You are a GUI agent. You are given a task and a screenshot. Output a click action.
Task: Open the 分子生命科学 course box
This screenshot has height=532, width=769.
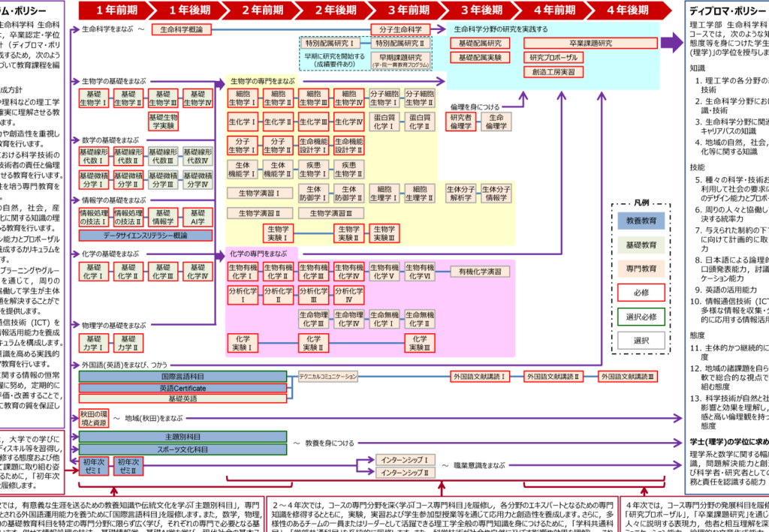[402, 29]
